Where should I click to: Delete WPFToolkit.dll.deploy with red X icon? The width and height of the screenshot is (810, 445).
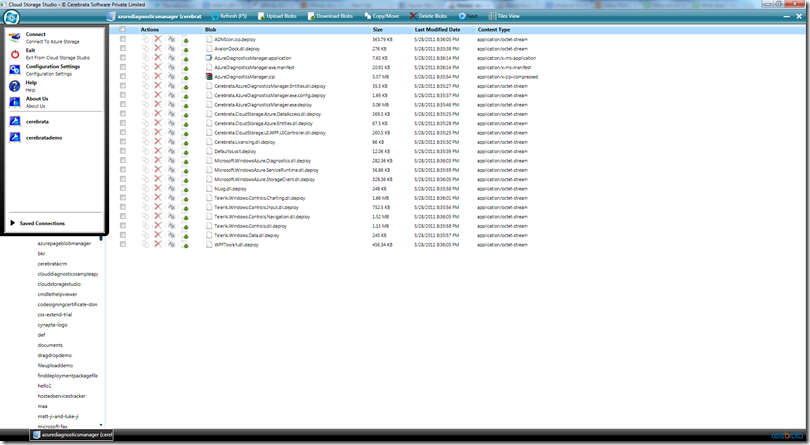pos(158,244)
